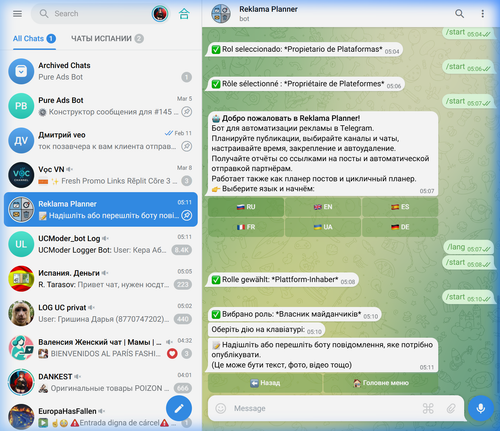The width and height of the screenshot is (500, 431).
Task: Click the /start message sent at 05:10
Action: point(468,297)
